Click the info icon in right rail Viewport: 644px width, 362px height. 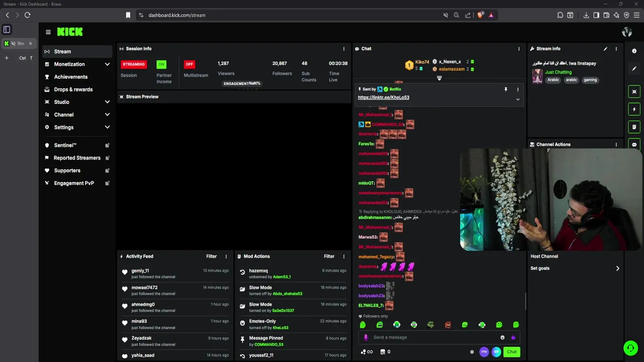coord(634,51)
